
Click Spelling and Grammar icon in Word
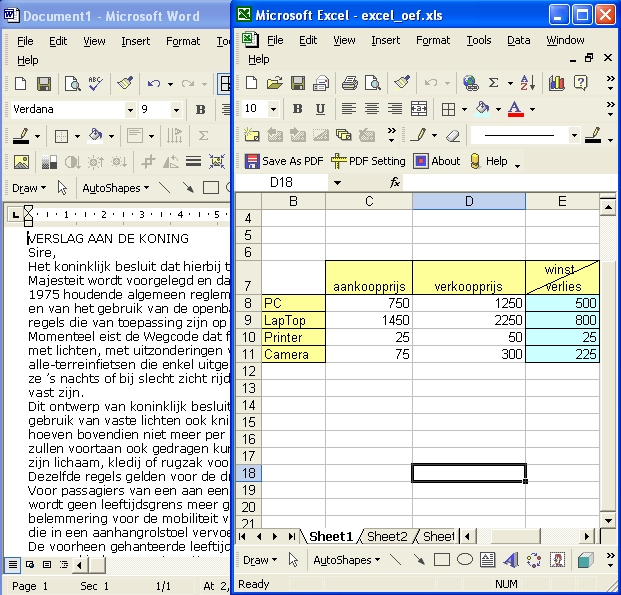coord(95,84)
